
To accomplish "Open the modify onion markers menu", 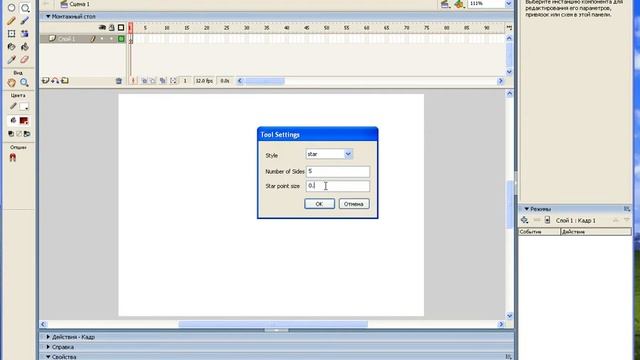I will [x=173, y=81].
